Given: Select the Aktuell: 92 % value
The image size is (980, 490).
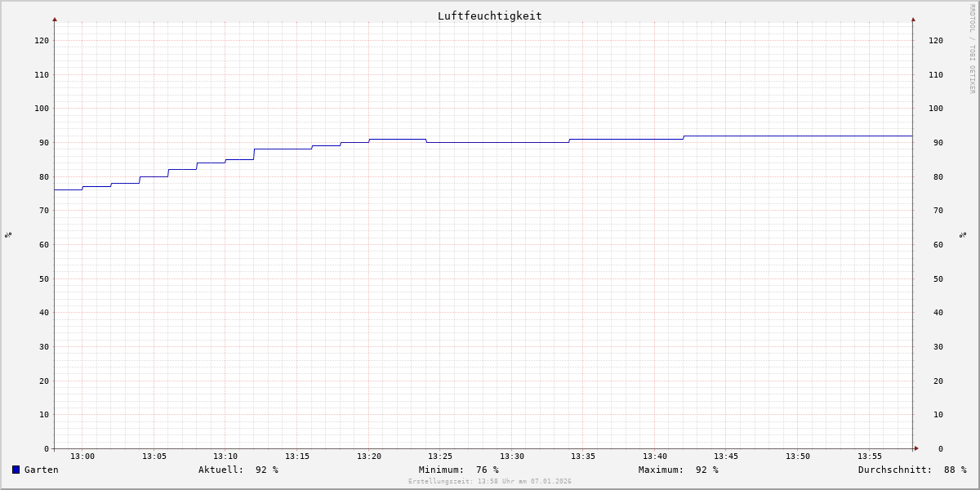Looking at the screenshot, I should (238, 470).
